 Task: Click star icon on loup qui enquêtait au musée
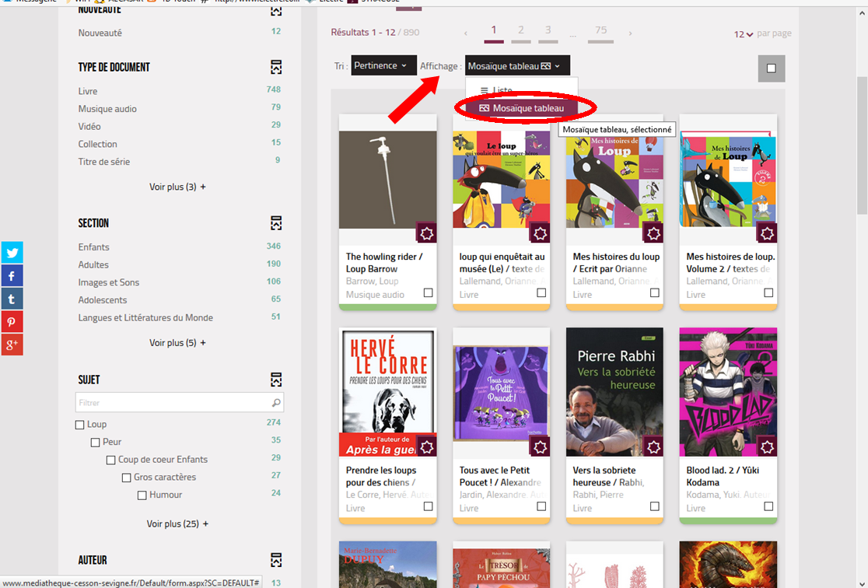click(x=540, y=233)
